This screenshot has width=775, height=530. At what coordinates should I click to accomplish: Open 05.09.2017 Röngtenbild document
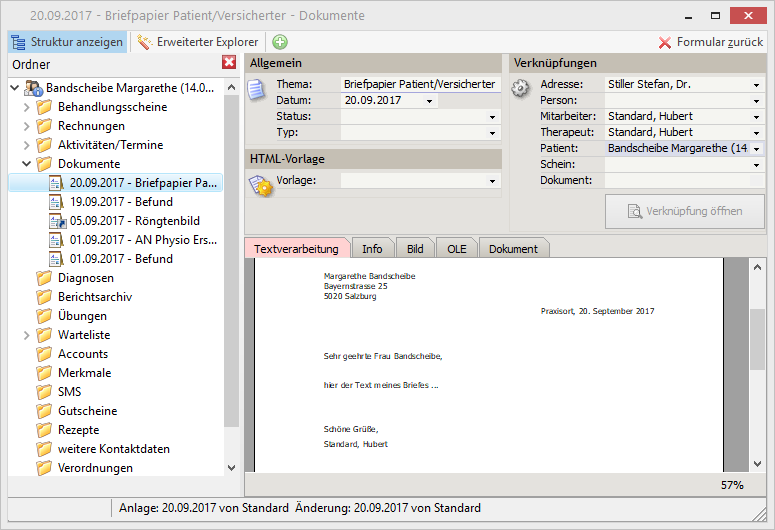[x=121, y=221]
